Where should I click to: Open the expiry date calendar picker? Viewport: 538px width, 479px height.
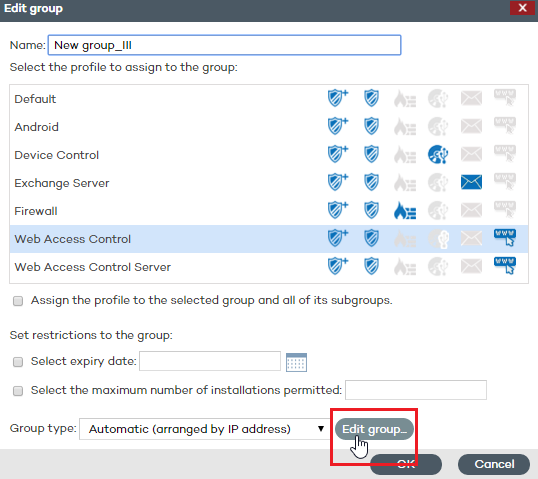click(296, 362)
